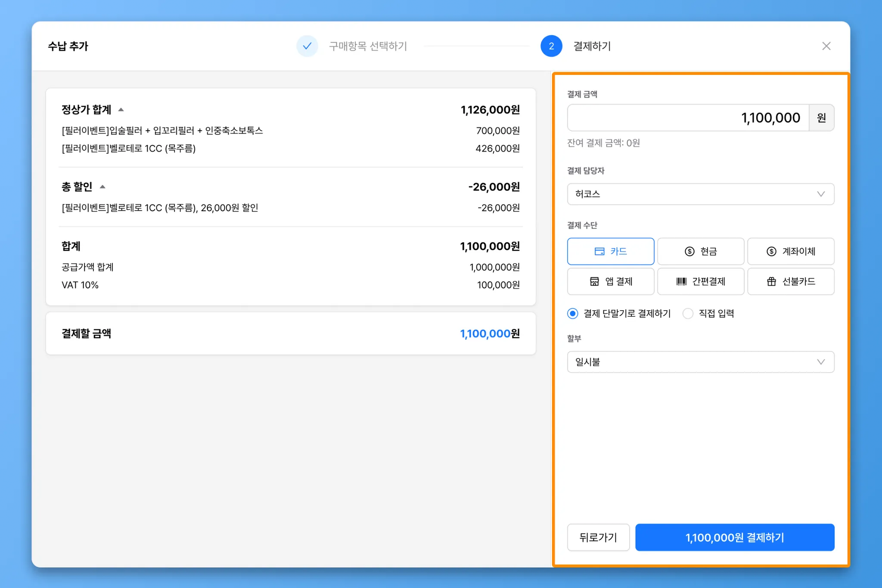Choose 간편결제 barcode easy payment

(x=700, y=281)
